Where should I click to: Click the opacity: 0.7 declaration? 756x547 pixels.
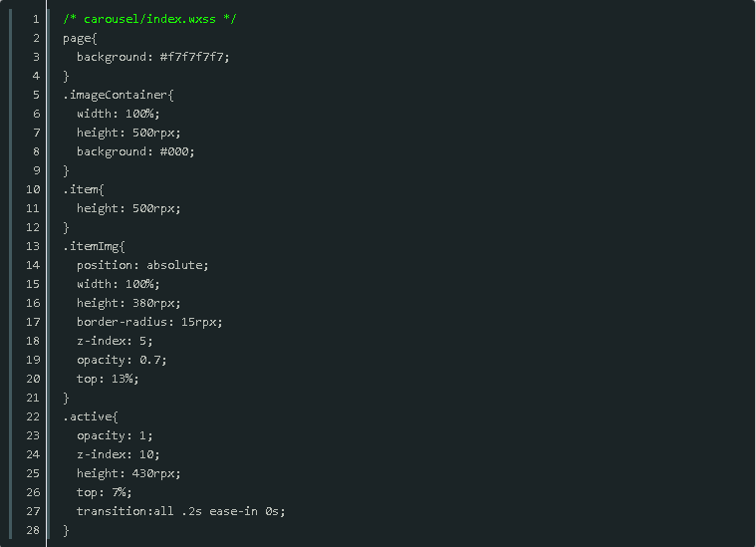tap(122, 360)
